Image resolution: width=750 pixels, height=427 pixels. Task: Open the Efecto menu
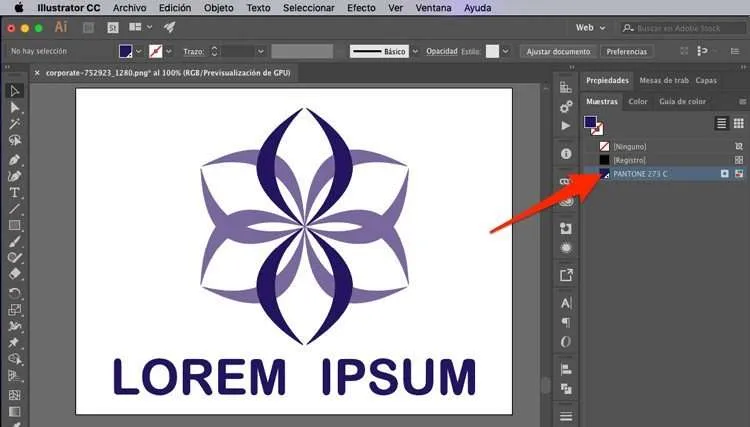click(361, 7)
